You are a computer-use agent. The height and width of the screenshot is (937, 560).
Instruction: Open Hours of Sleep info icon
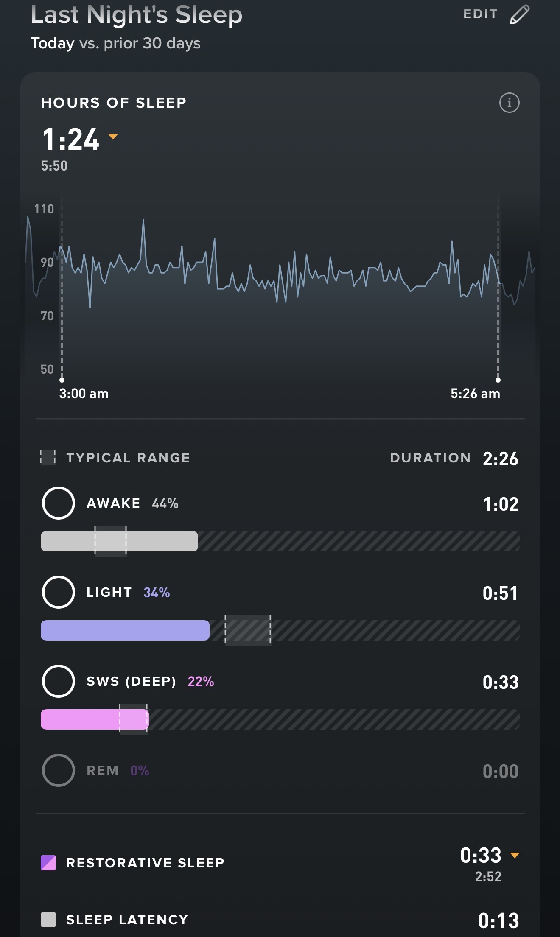[x=509, y=103]
